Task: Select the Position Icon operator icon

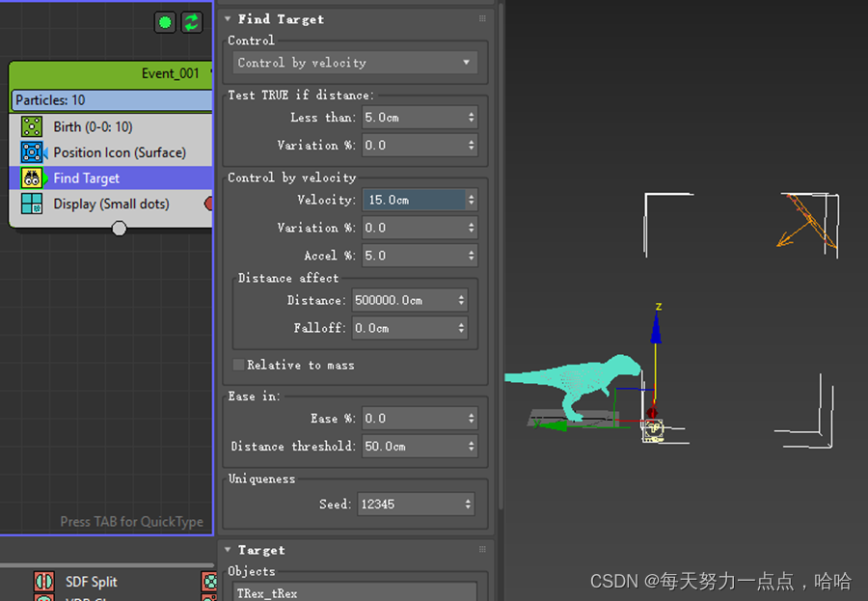Action: point(32,152)
